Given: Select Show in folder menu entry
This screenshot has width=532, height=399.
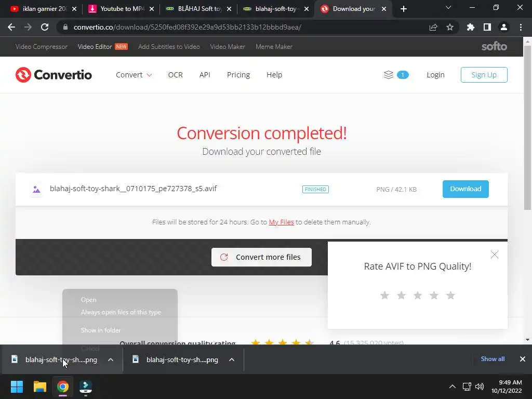Looking at the screenshot, I should [x=101, y=330].
